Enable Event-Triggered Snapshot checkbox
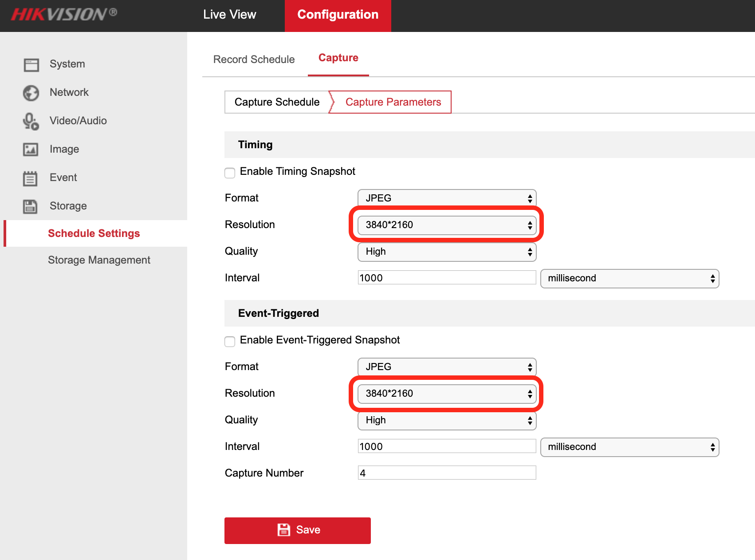755x560 pixels. (x=230, y=341)
